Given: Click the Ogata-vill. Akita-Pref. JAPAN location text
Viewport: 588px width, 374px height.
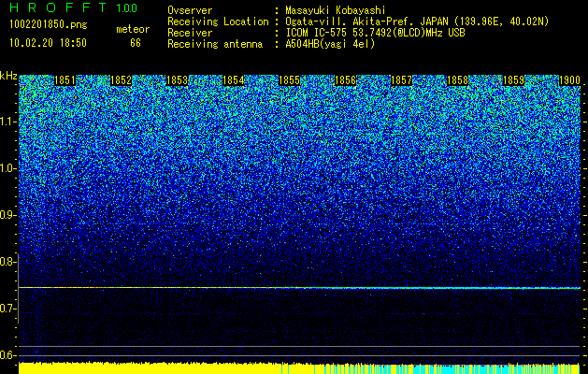Looking at the screenshot, I should point(417,22).
